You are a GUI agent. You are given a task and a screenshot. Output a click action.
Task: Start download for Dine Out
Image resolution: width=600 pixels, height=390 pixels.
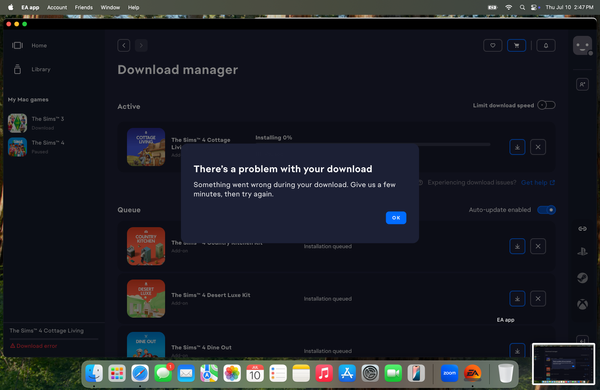(517, 350)
